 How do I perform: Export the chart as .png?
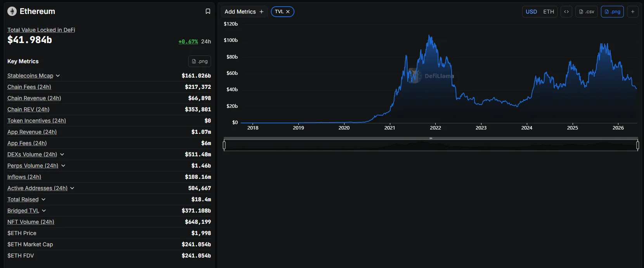pos(612,12)
